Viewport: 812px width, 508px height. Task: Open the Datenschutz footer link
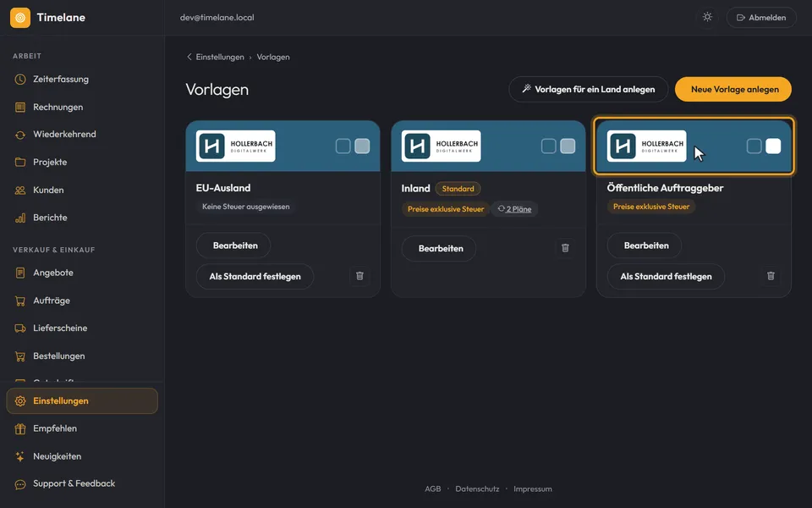[477, 489]
